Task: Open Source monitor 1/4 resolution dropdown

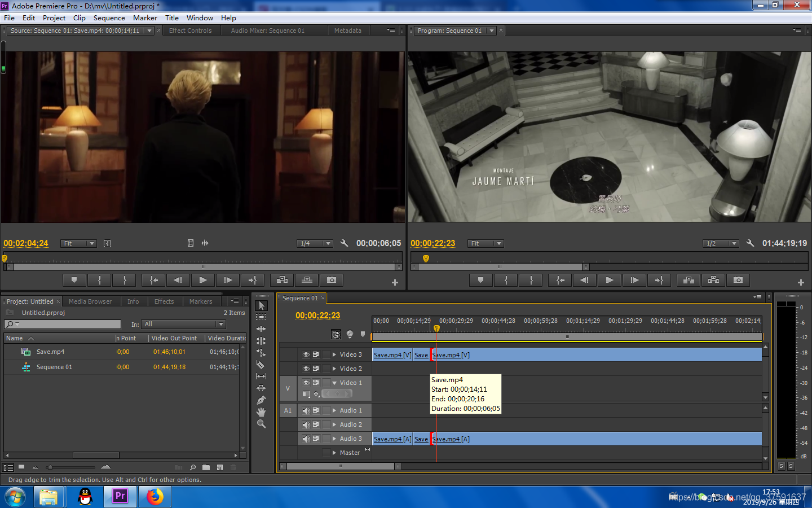Action: pyautogui.click(x=315, y=243)
